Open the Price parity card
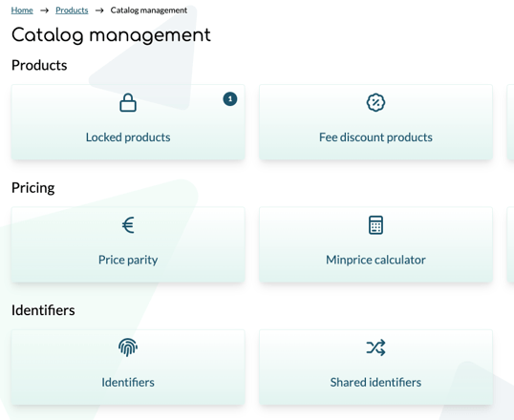Viewport: 514px width, 420px height. (x=128, y=244)
